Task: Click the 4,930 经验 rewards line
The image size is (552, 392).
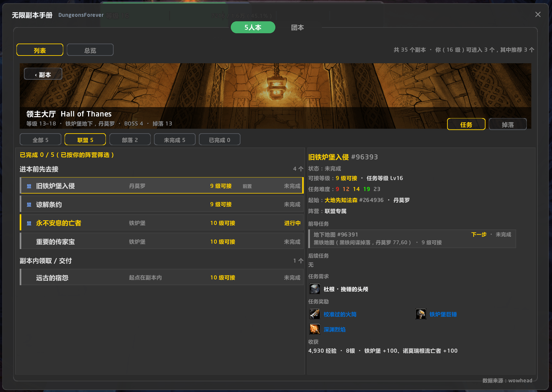Action: pos(383,351)
